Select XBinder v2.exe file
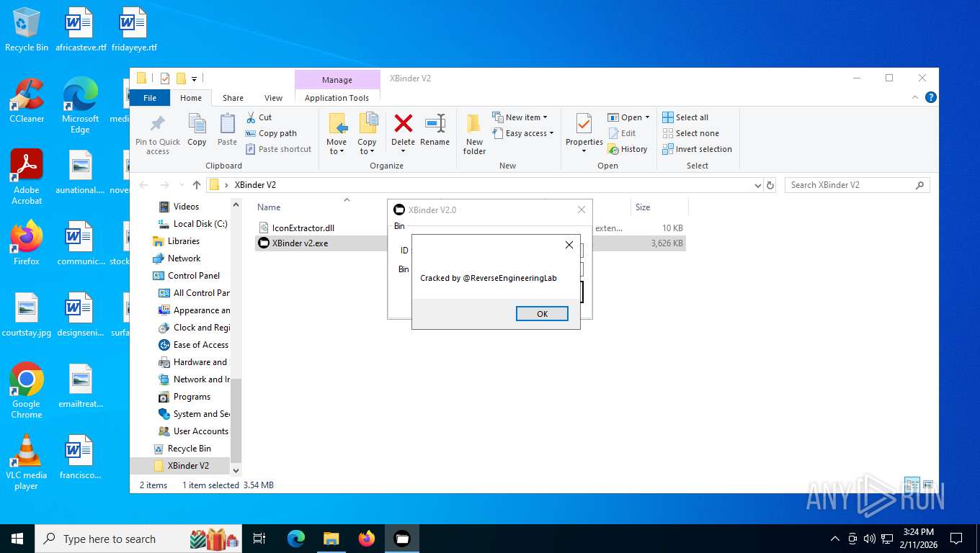The height and width of the screenshot is (553, 980). point(300,243)
